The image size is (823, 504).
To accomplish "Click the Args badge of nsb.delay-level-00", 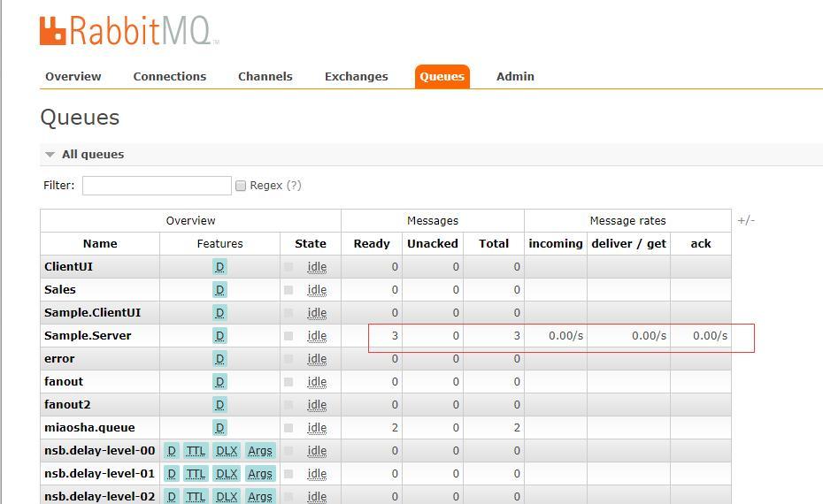I will [260, 451].
